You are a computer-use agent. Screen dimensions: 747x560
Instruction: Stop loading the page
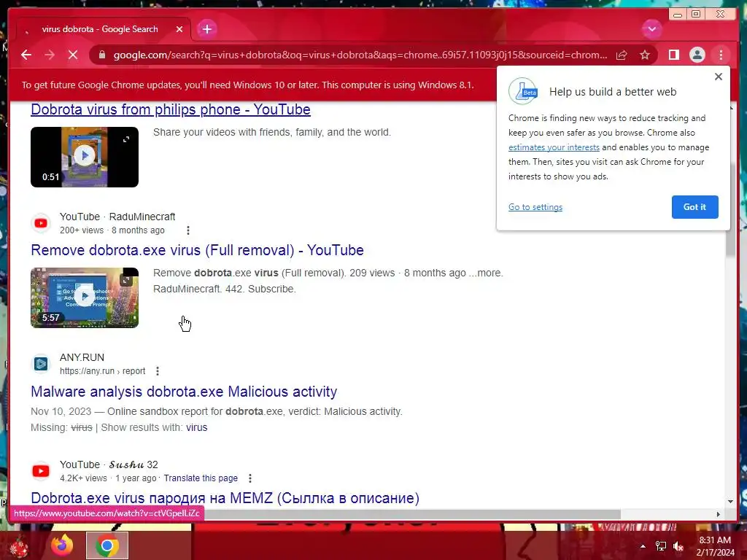[x=73, y=55]
